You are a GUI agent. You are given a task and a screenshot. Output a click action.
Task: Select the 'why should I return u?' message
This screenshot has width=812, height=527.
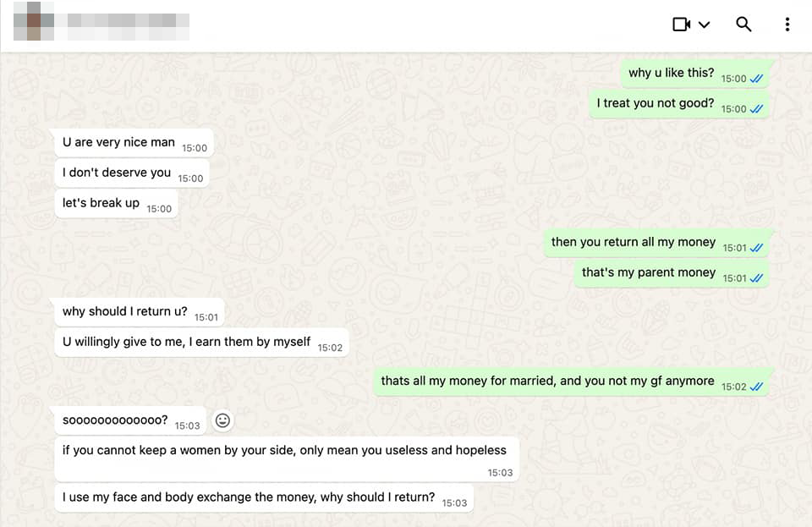140,312
